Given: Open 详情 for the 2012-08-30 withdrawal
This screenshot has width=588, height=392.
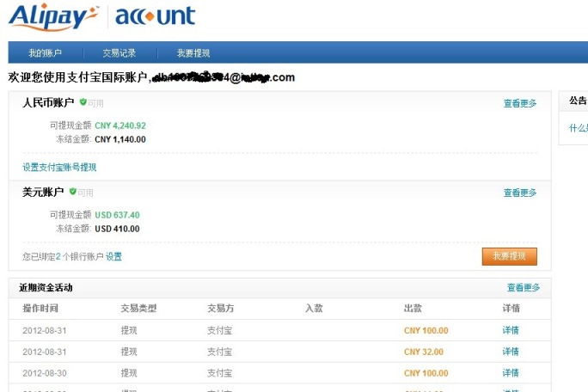Looking at the screenshot, I should click(x=511, y=373).
